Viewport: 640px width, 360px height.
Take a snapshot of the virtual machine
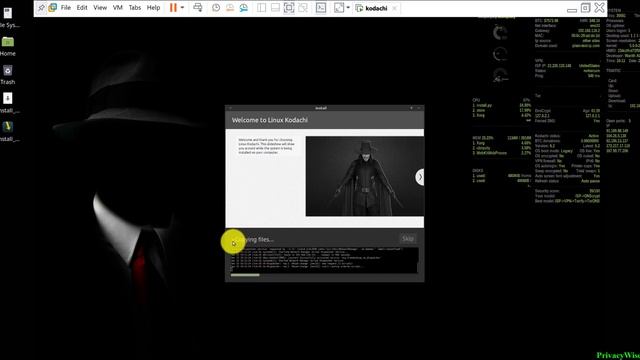[216, 8]
